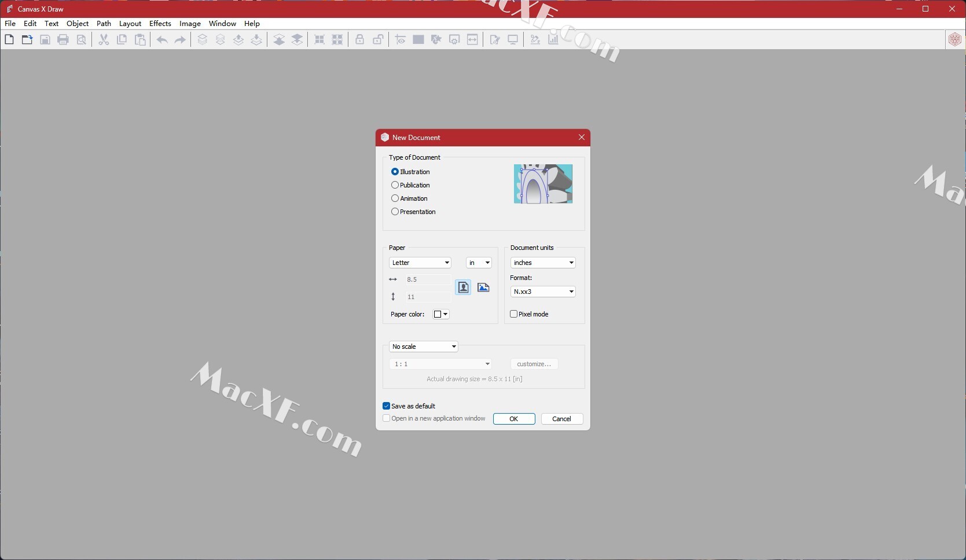Click the filled rectangle toolbar icon
The height and width of the screenshot is (560, 966).
[418, 39]
